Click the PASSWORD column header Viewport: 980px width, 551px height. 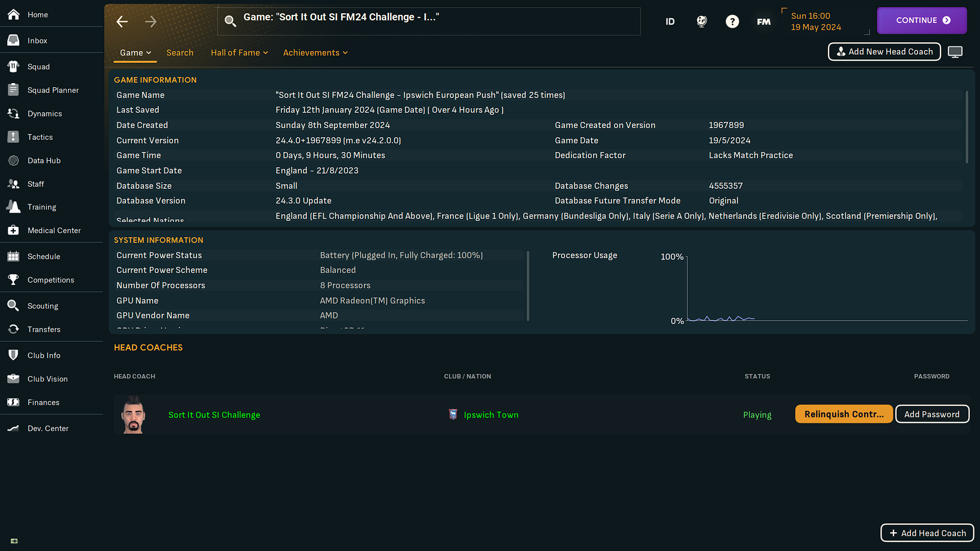pyautogui.click(x=932, y=376)
